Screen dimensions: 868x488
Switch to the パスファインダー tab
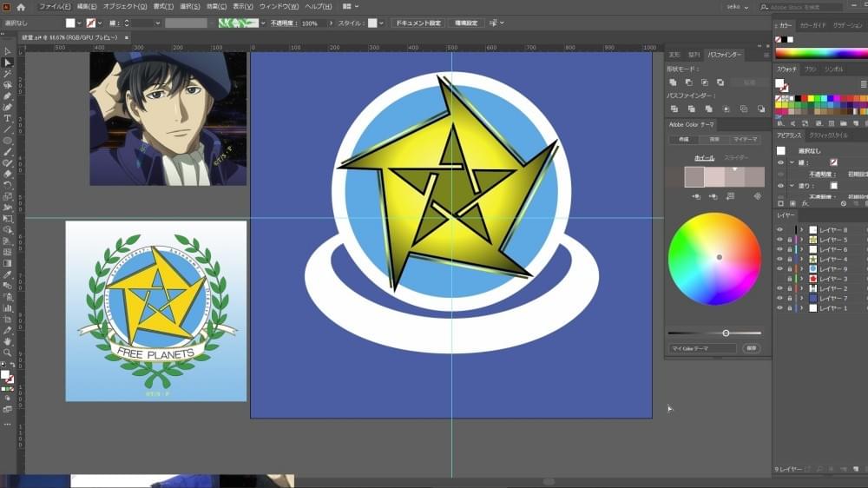[725, 55]
